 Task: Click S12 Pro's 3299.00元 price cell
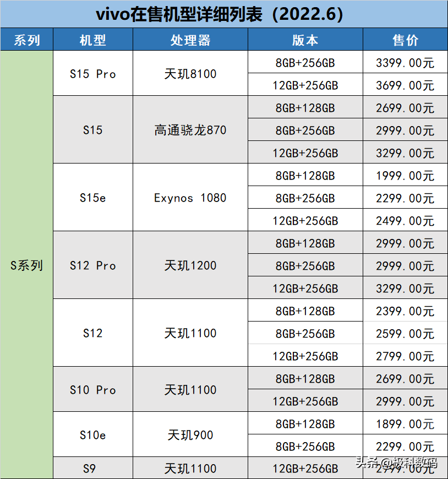click(406, 288)
